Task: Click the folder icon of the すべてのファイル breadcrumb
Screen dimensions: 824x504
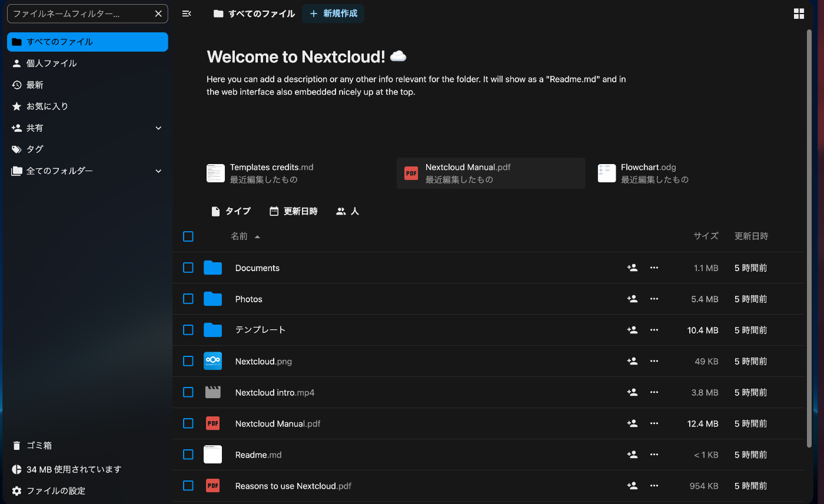Action: tap(218, 14)
